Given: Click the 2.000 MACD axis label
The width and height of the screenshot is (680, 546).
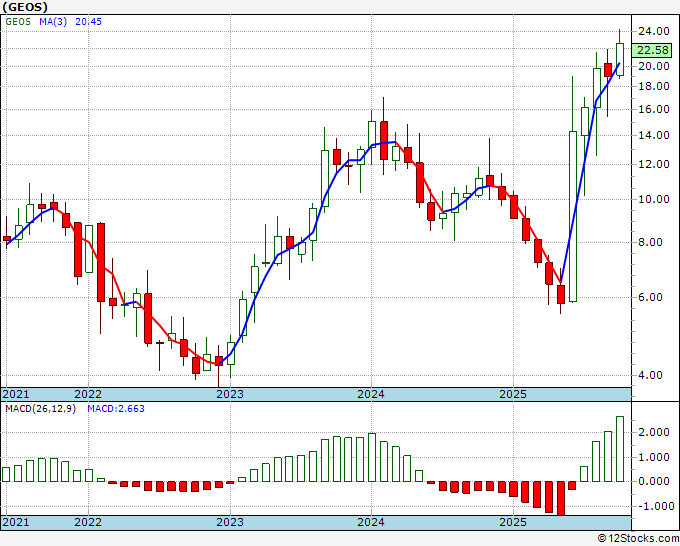Looking at the screenshot, I should tap(654, 432).
